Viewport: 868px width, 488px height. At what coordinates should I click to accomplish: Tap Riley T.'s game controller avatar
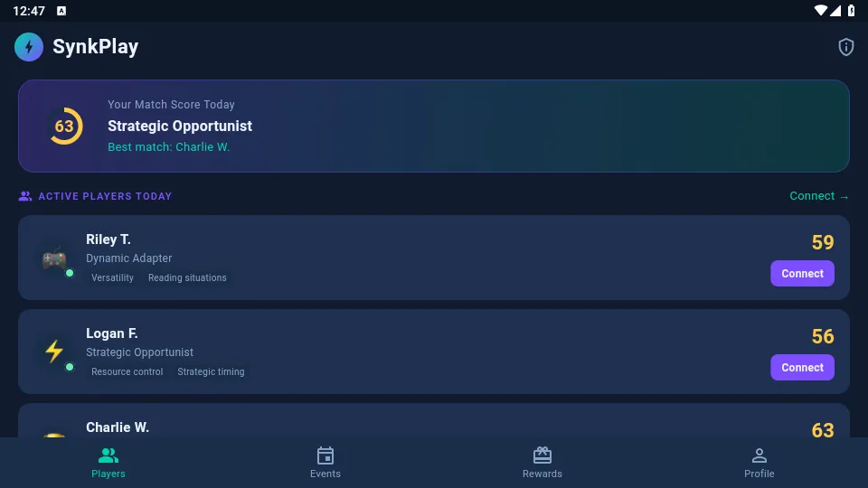click(54, 258)
